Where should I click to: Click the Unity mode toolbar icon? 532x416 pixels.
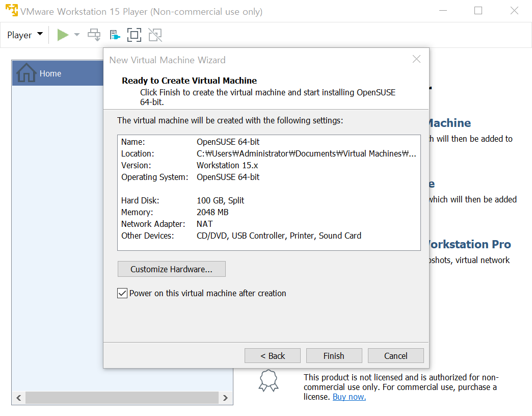click(x=155, y=35)
